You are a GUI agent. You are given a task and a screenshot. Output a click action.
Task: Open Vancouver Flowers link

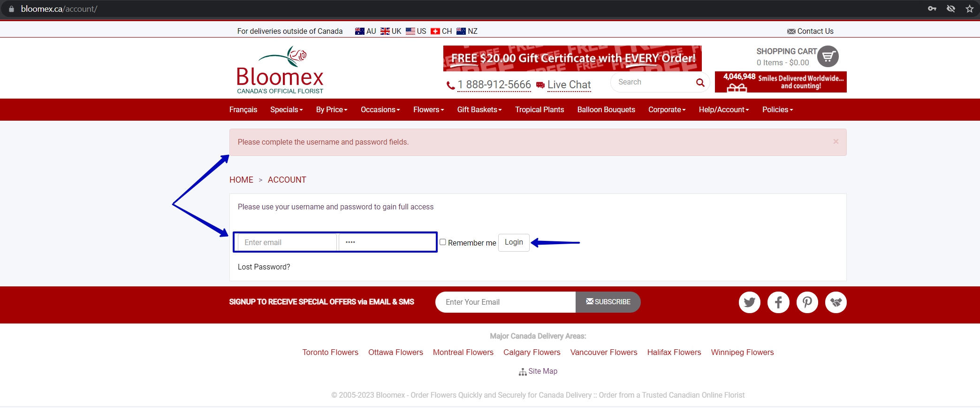[604, 352]
